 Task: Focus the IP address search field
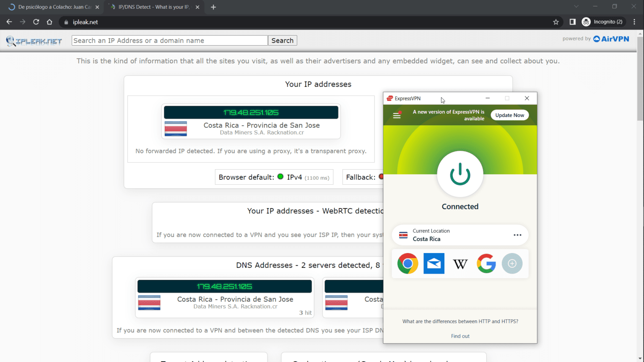click(x=170, y=41)
